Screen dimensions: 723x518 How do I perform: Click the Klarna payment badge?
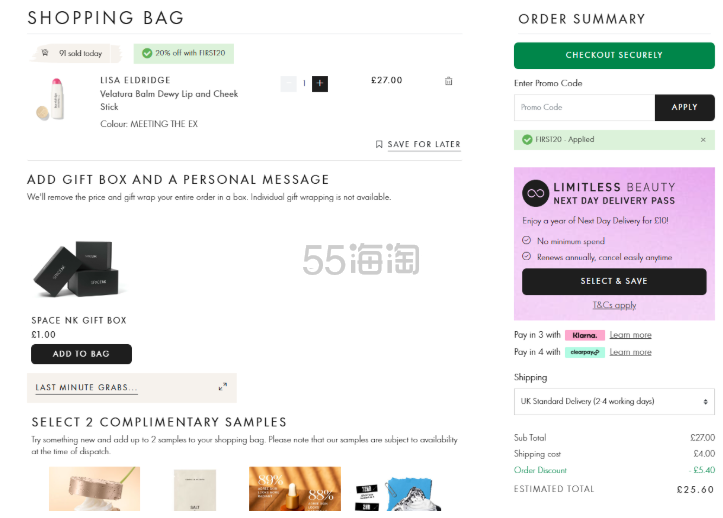click(x=584, y=335)
